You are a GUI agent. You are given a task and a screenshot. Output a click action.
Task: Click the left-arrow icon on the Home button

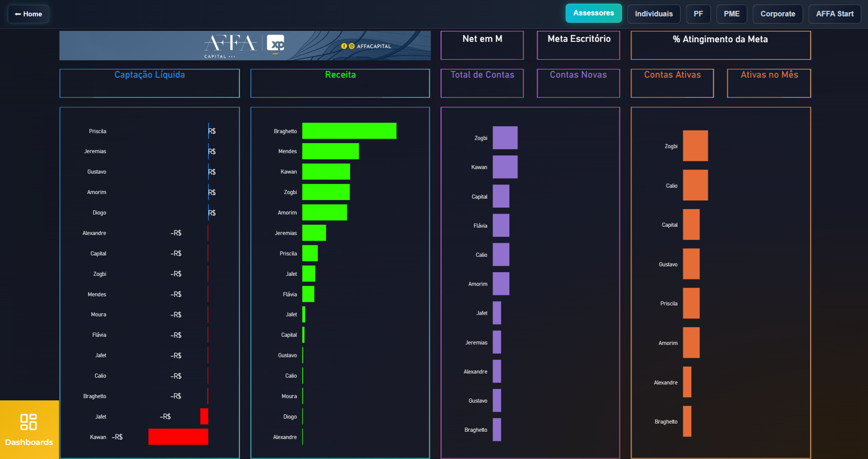(17, 14)
